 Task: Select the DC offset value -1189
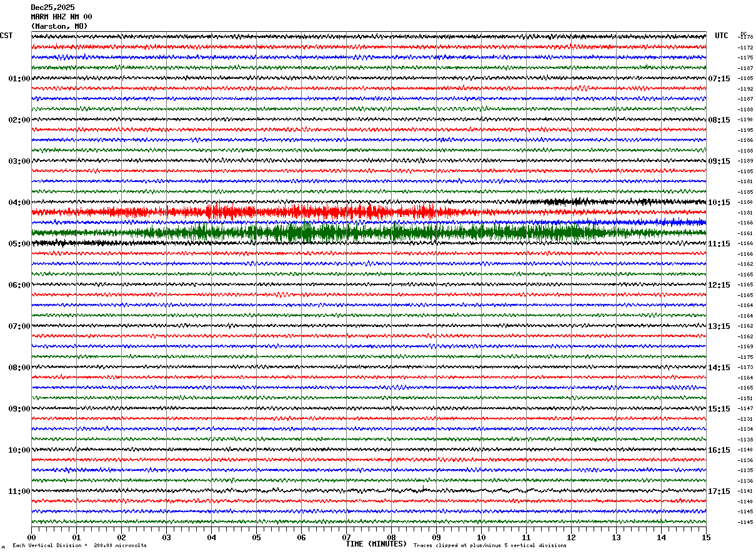pyautogui.click(x=745, y=161)
